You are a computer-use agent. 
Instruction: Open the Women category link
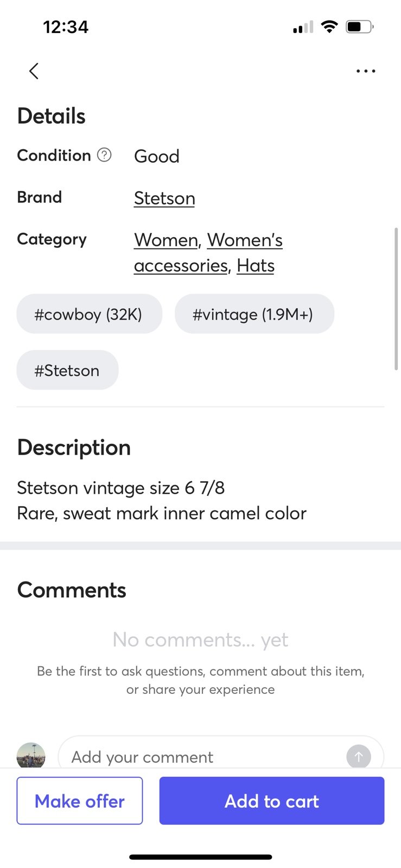pos(166,240)
